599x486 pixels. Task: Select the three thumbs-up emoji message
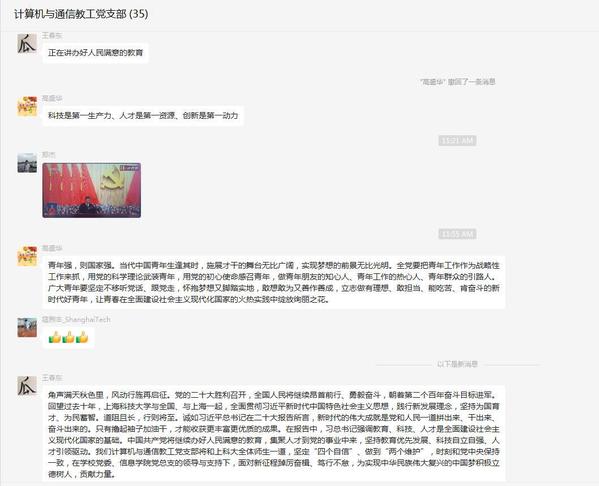tap(68, 337)
